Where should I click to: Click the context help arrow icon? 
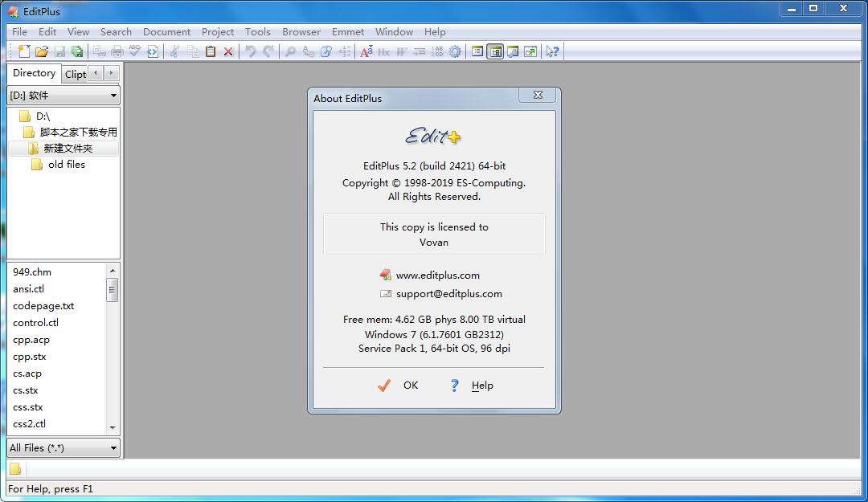(x=552, y=51)
